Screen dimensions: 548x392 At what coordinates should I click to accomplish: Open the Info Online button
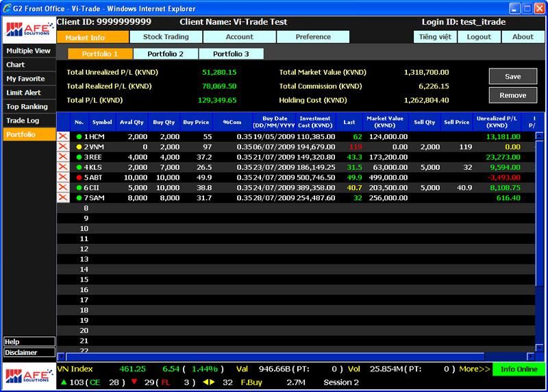[519, 369]
